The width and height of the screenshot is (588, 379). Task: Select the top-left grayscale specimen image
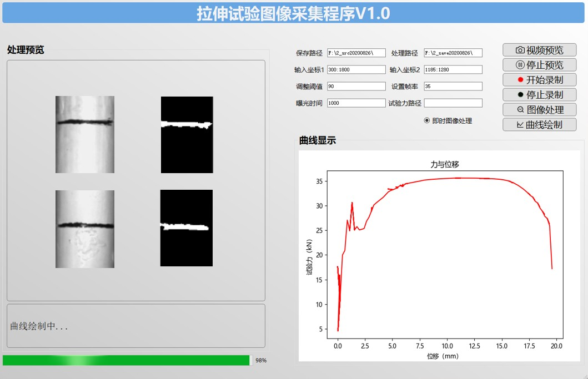pos(85,134)
